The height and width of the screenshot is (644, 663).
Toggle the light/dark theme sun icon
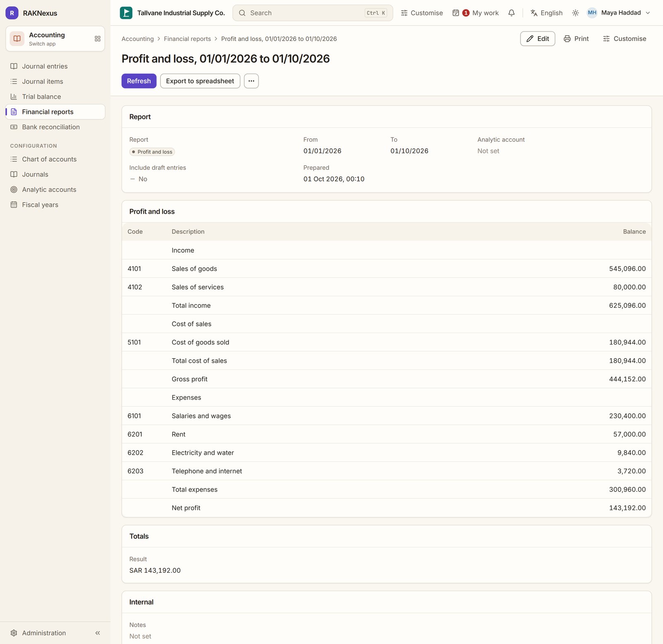pyautogui.click(x=575, y=13)
